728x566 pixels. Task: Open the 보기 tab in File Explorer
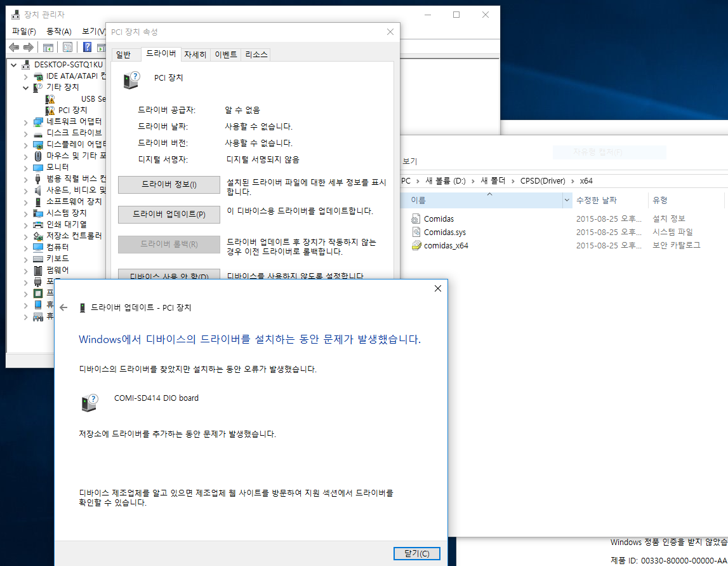click(x=410, y=161)
